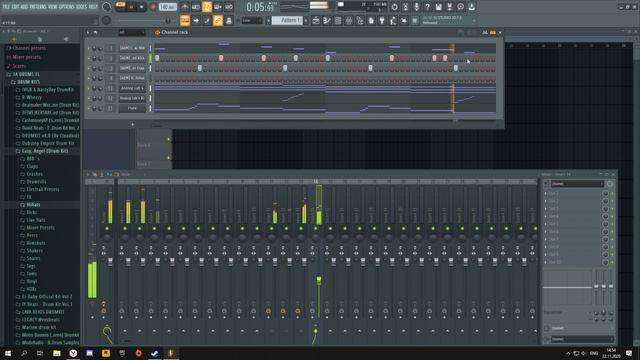Open the Browser view toolbar icon
This screenshot has height=360, width=640.
click(360, 20)
